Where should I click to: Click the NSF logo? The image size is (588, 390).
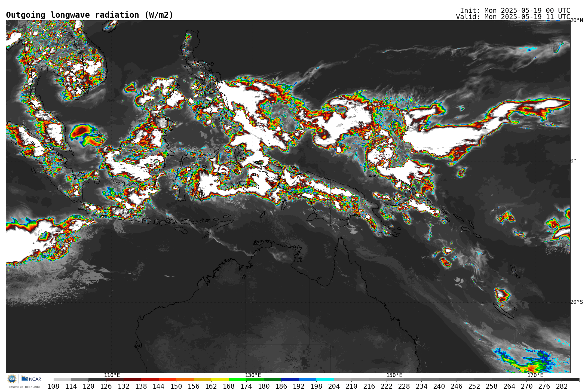click(12, 379)
